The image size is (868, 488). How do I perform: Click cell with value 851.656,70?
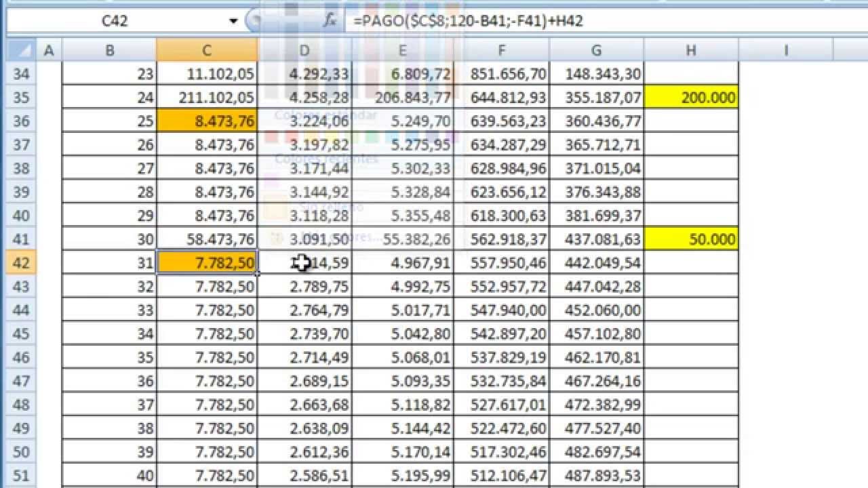click(x=502, y=73)
